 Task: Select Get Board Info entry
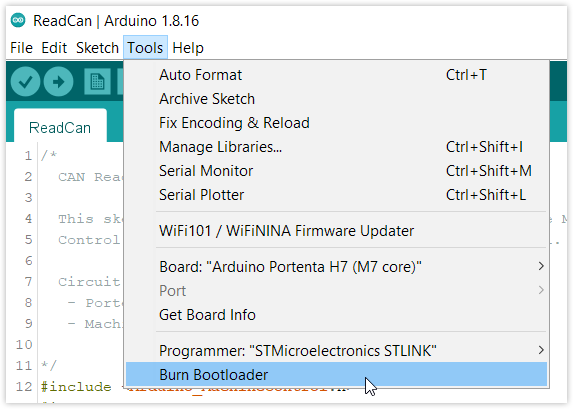tap(336, 315)
